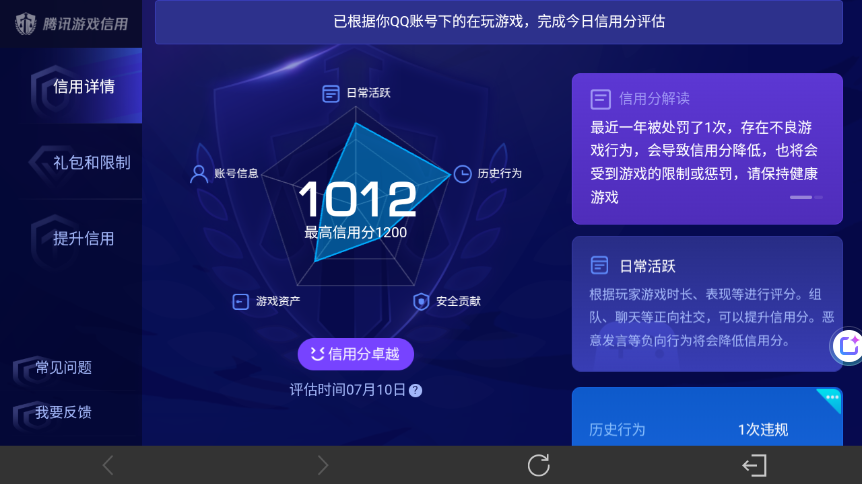Go forward with the right arrow
Image resolution: width=862 pixels, height=484 pixels.
tap(323, 465)
